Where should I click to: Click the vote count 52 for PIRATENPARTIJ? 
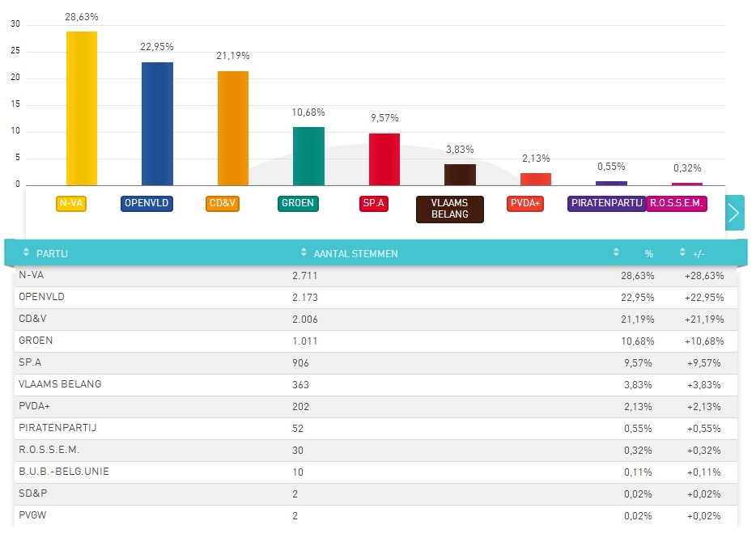(x=298, y=429)
